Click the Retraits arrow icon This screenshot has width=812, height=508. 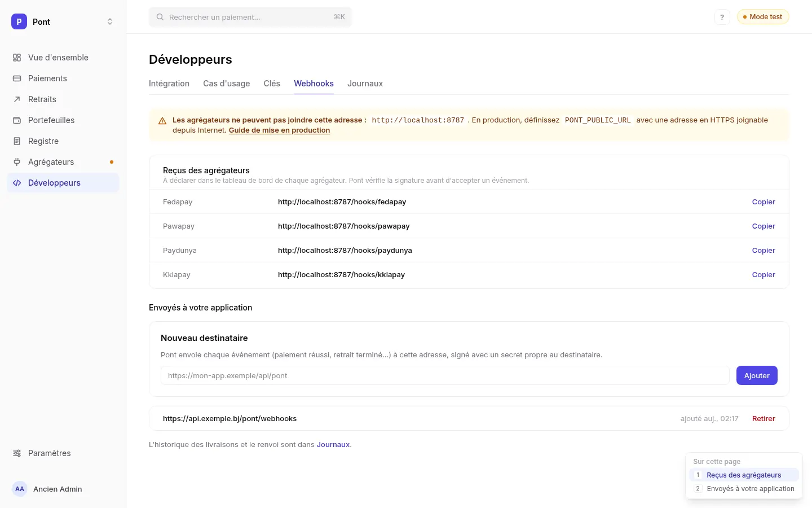(x=17, y=99)
